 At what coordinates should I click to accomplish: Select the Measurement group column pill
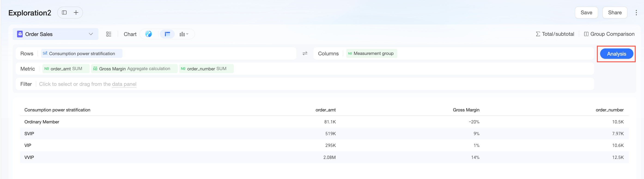coord(372,54)
